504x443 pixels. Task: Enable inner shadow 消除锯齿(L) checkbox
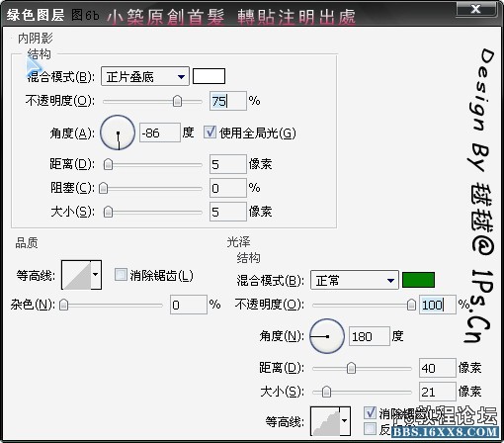tap(121, 275)
